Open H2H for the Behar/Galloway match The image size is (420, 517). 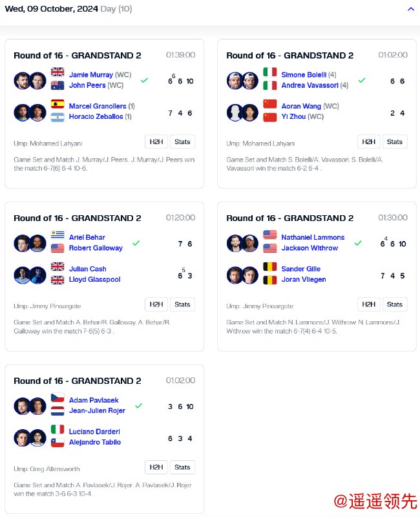point(156,305)
